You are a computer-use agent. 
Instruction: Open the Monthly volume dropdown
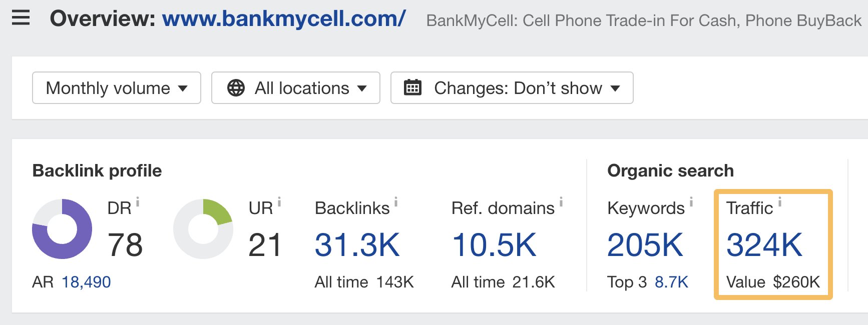click(116, 88)
